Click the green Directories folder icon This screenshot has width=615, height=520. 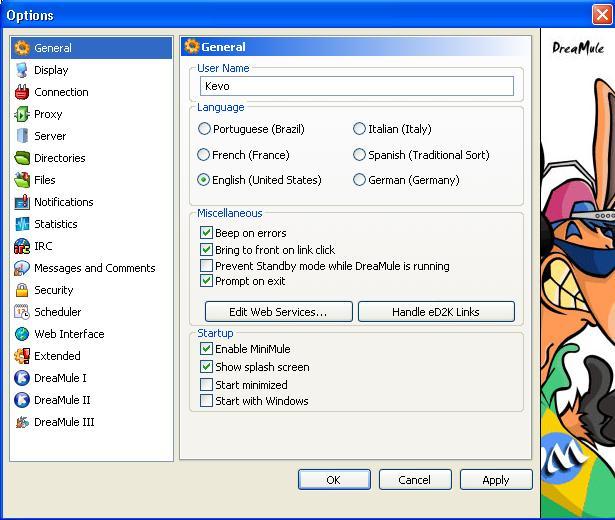pos(22,158)
